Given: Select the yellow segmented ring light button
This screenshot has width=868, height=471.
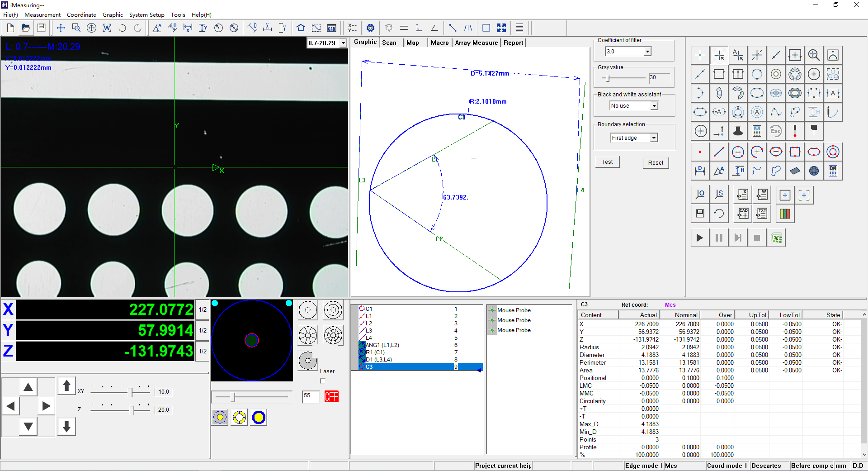Looking at the screenshot, I should pyautogui.click(x=239, y=417).
